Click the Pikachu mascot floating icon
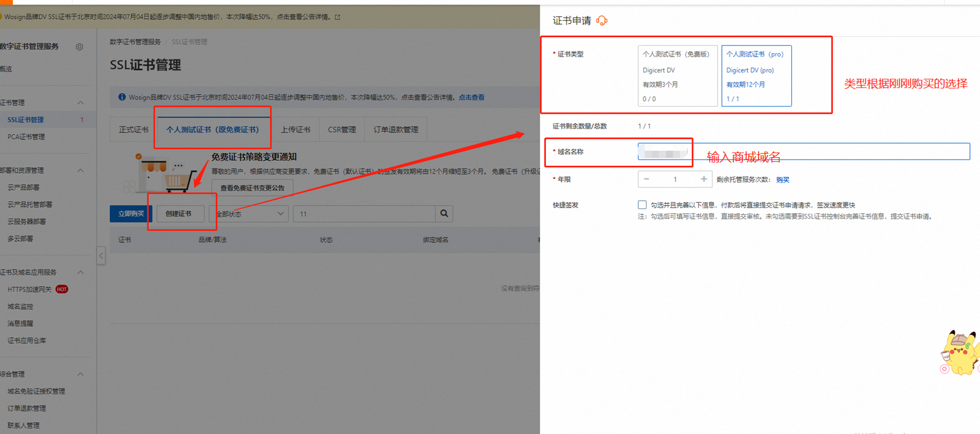The image size is (980, 434). (x=960, y=353)
